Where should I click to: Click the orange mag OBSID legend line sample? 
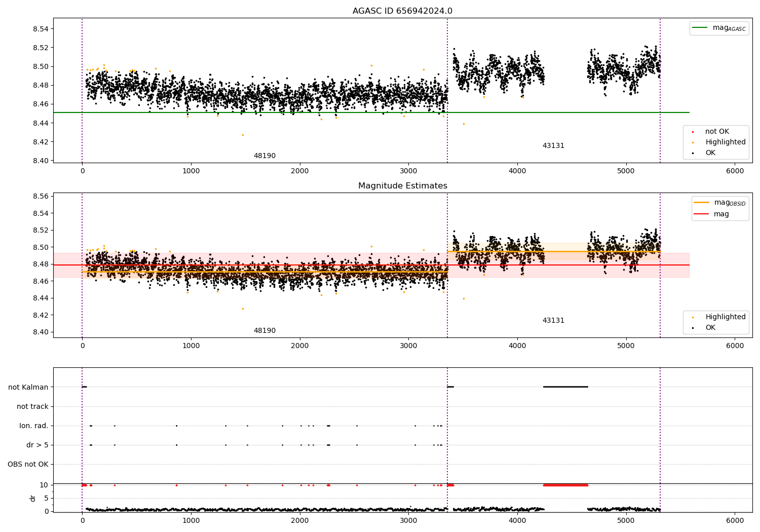coord(702,203)
